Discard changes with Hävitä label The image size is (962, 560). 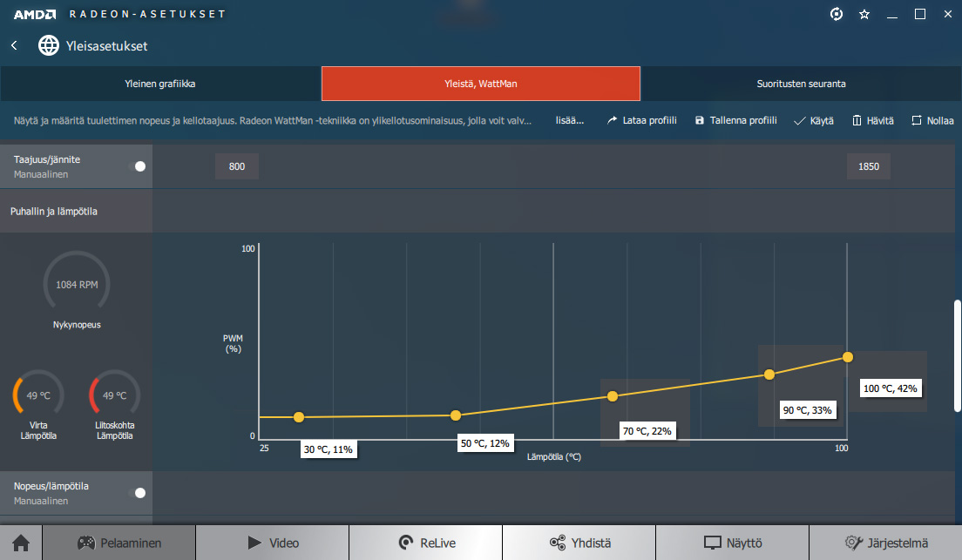(880, 121)
